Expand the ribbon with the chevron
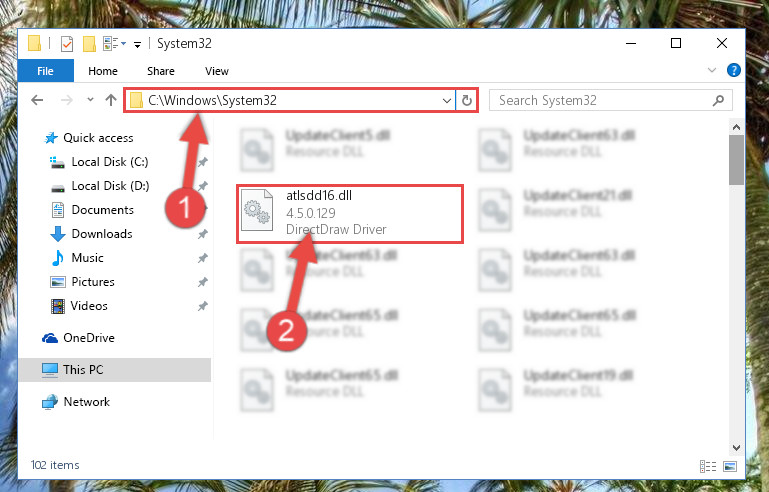The image size is (769, 492). click(712, 70)
